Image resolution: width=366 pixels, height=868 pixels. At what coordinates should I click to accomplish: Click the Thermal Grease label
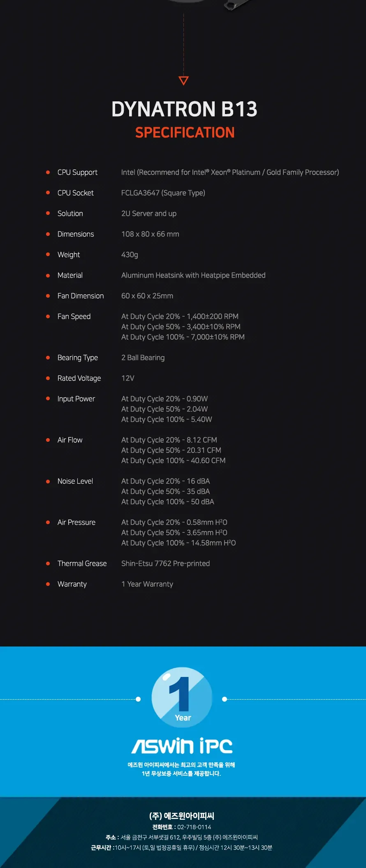(82, 563)
